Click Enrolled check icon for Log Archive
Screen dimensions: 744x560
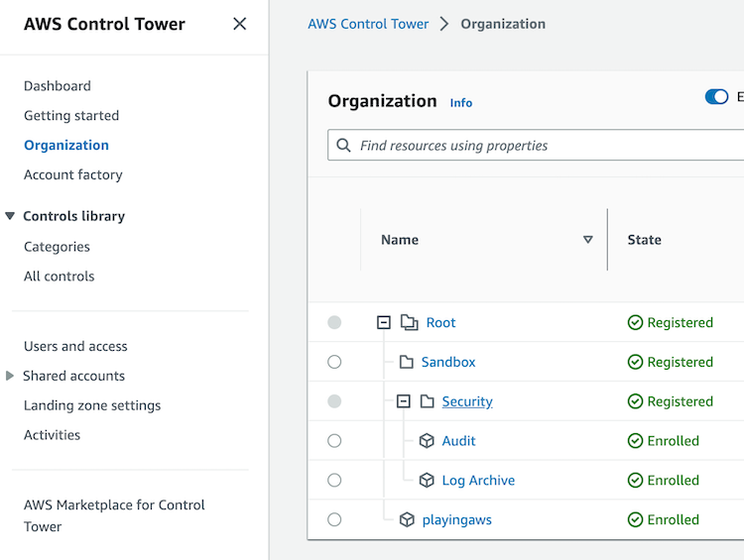[x=635, y=481]
